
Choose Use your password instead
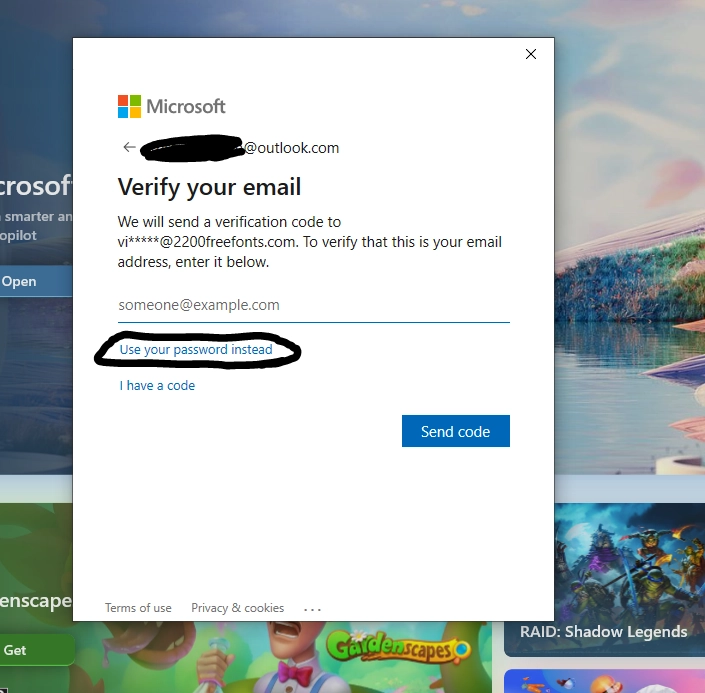[x=196, y=349]
